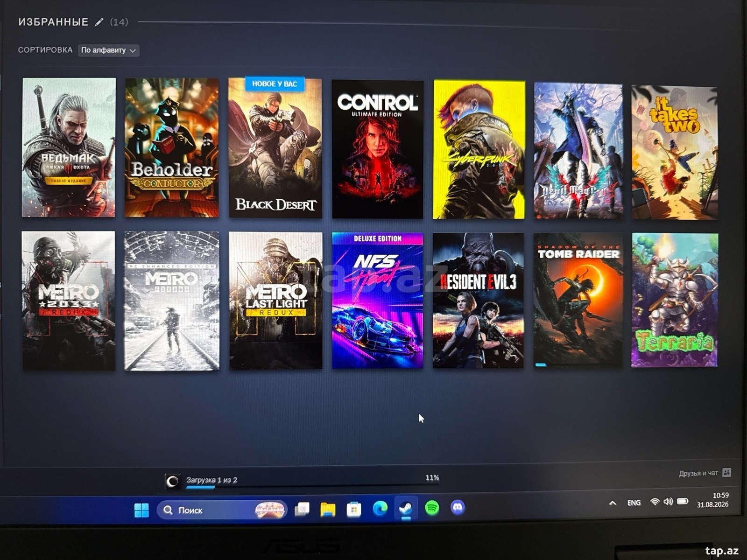Click the Поиск taskbar search box
This screenshot has width=747, height=560.
pyautogui.click(x=222, y=510)
